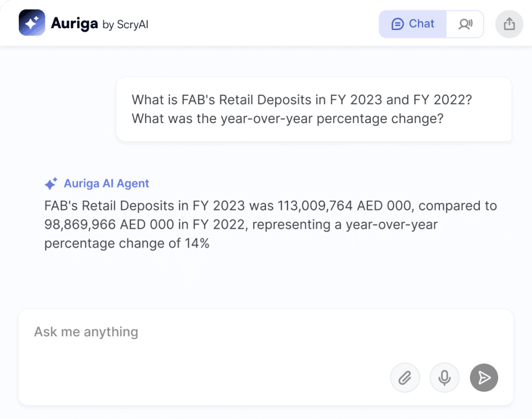532x419 pixels.
Task: Switch to the Chat tab
Action: click(412, 24)
